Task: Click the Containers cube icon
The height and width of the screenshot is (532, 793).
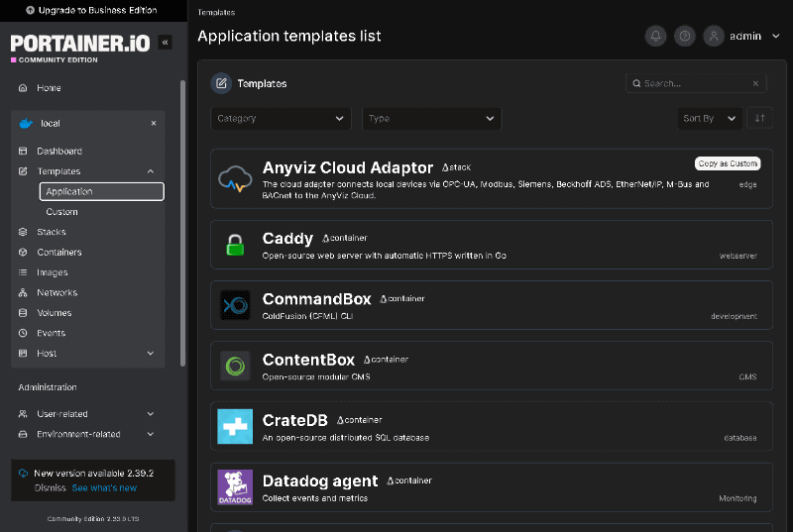Action: [x=23, y=252]
